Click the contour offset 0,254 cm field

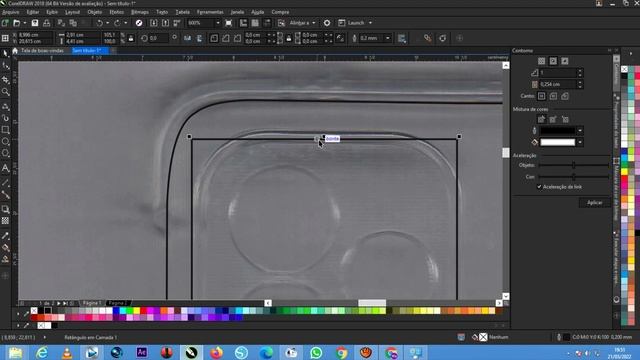(558, 84)
